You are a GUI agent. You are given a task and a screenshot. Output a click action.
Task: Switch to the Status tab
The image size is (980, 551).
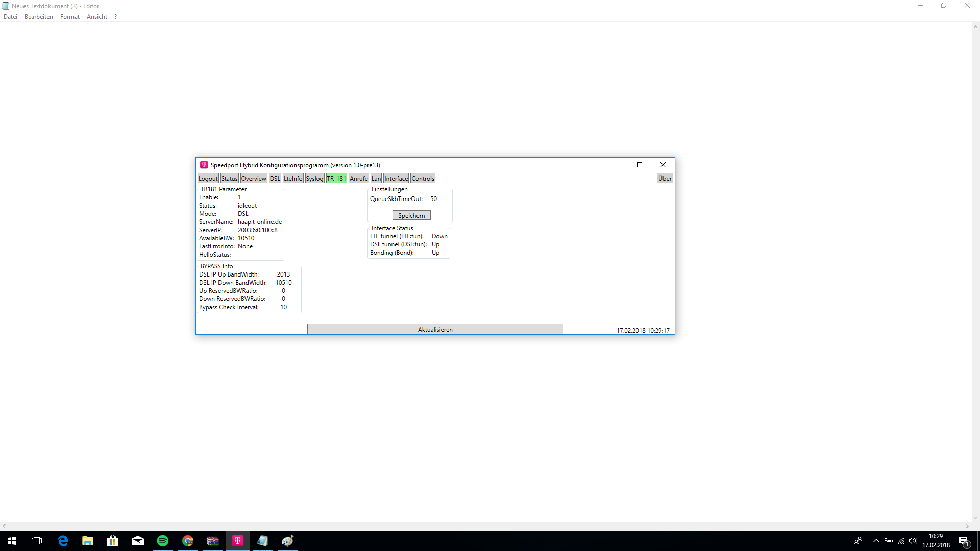coord(229,178)
